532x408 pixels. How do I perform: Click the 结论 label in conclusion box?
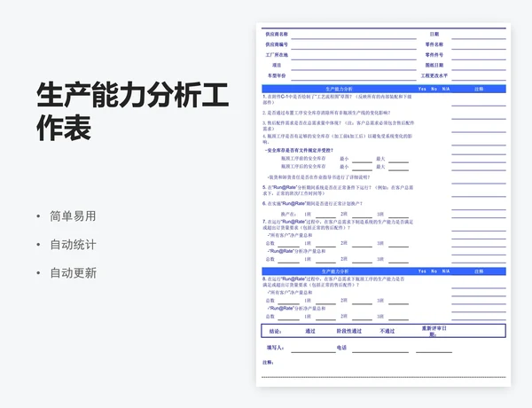(275, 332)
